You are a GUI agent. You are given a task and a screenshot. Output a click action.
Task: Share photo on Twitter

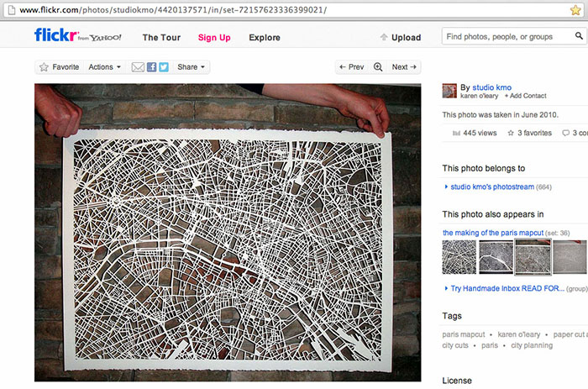coord(164,67)
